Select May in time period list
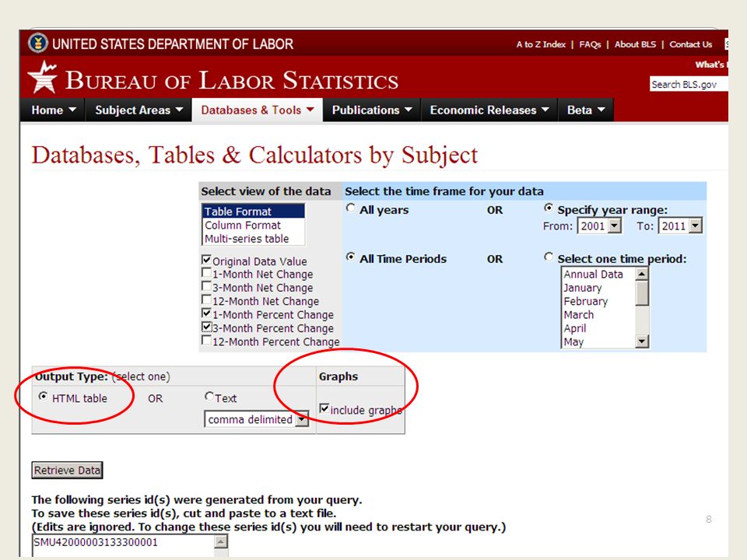Screen dimensions: 747x560 [598, 342]
